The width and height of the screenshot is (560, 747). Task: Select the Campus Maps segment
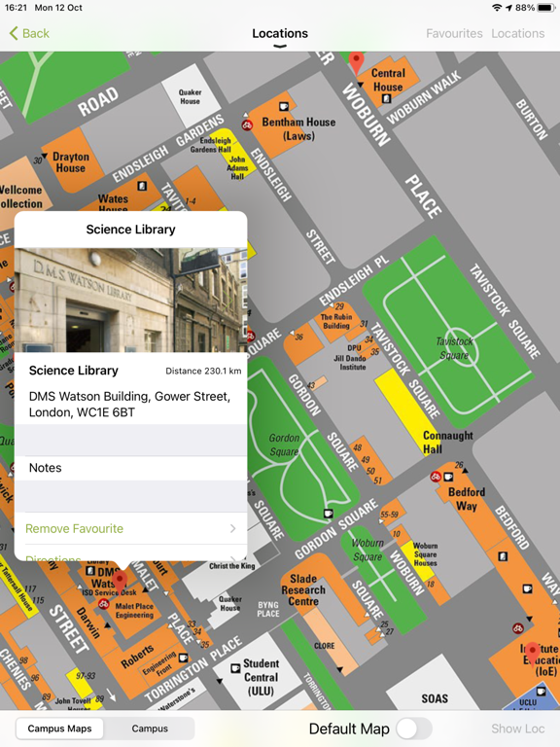59,729
